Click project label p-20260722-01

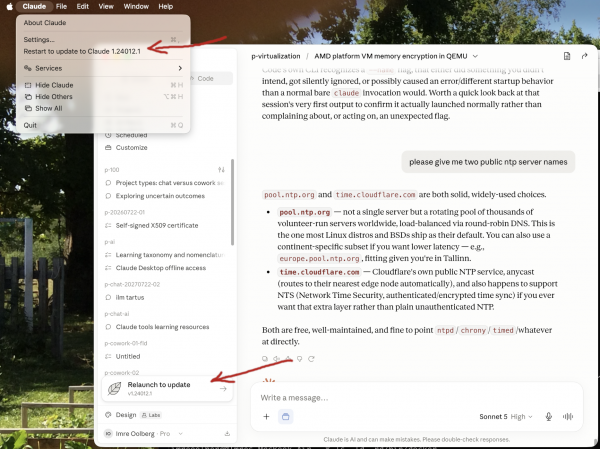[x=124, y=212]
